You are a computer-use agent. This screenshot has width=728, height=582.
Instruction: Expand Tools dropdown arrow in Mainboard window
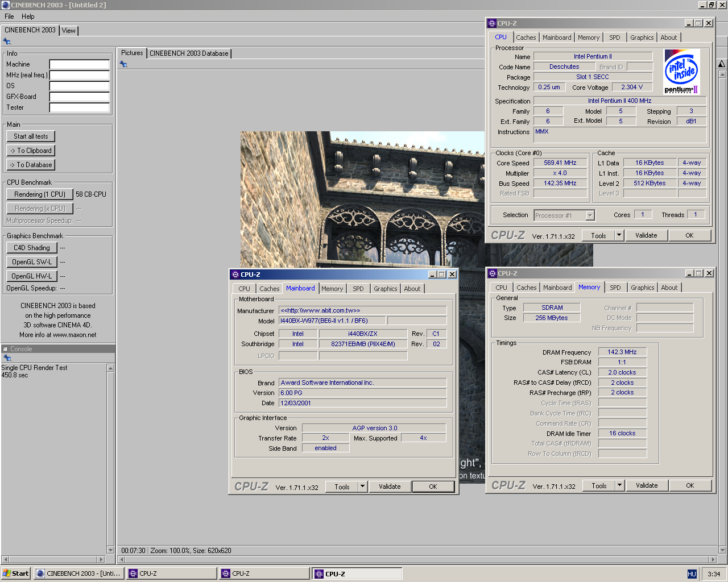pyautogui.click(x=363, y=487)
